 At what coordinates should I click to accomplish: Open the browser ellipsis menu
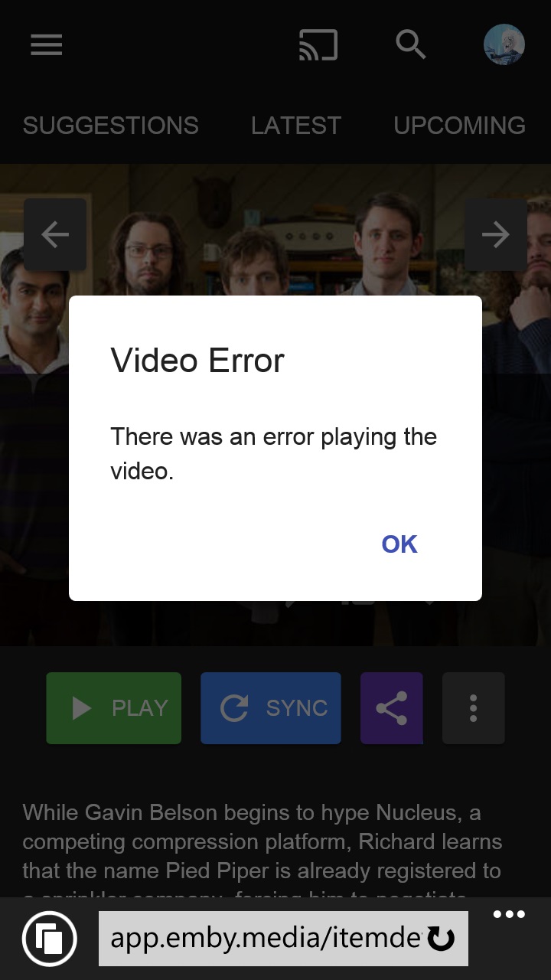509,914
